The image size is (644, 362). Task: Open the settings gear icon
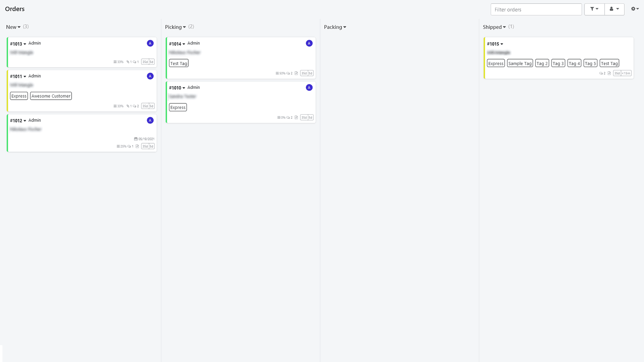(633, 8)
